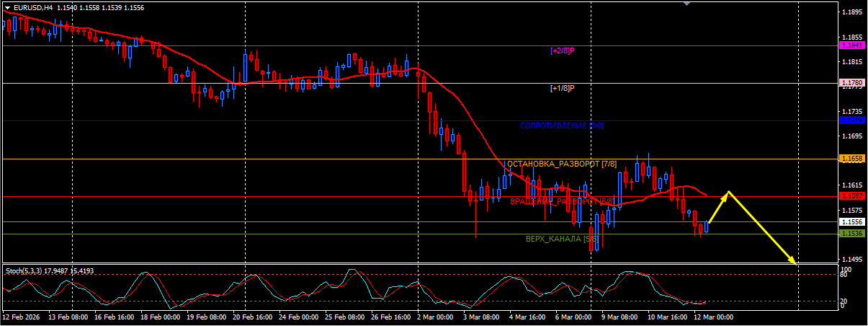Select the ВРАЩЕНИЕ_РАЗВОРОТ [6/8] label
The image size is (868, 326).
click(x=562, y=201)
